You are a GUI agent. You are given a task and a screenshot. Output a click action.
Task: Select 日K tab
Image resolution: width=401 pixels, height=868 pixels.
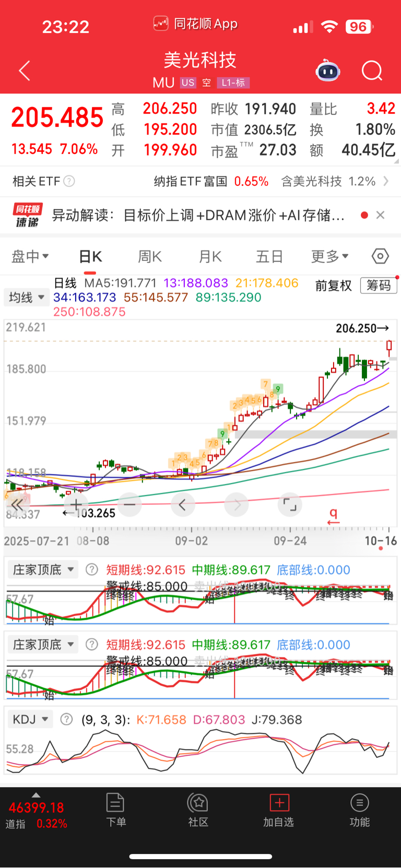[90, 256]
